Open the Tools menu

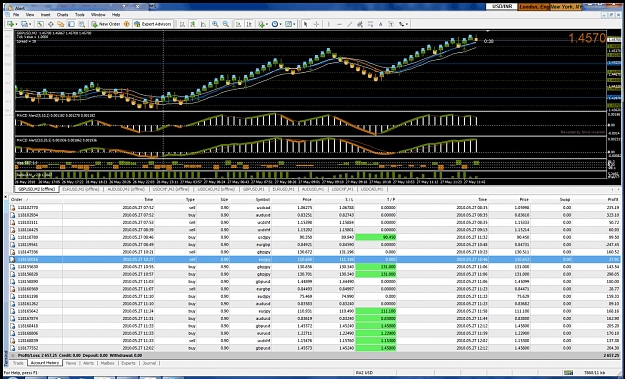pyautogui.click(x=80, y=14)
